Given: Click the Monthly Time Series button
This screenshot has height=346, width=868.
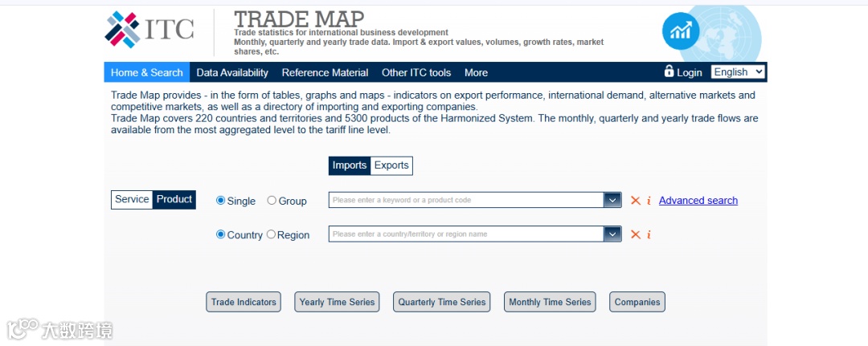Looking at the screenshot, I should [x=550, y=302].
